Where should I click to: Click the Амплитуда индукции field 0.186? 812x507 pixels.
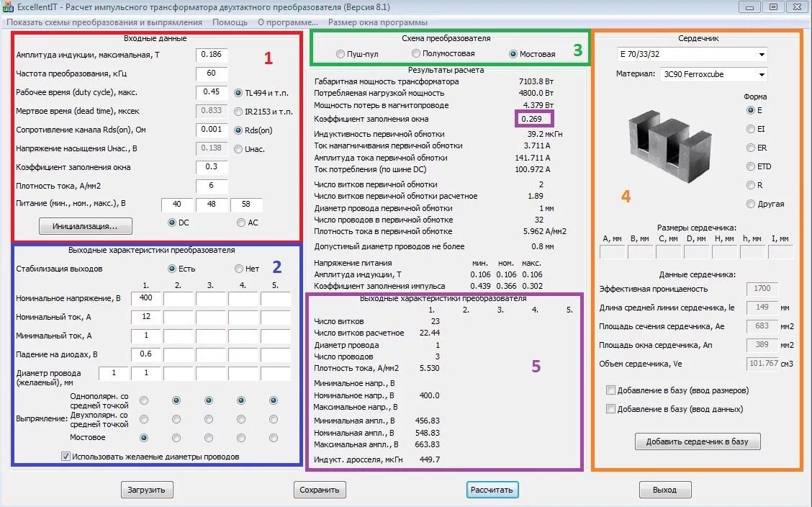[212, 55]
